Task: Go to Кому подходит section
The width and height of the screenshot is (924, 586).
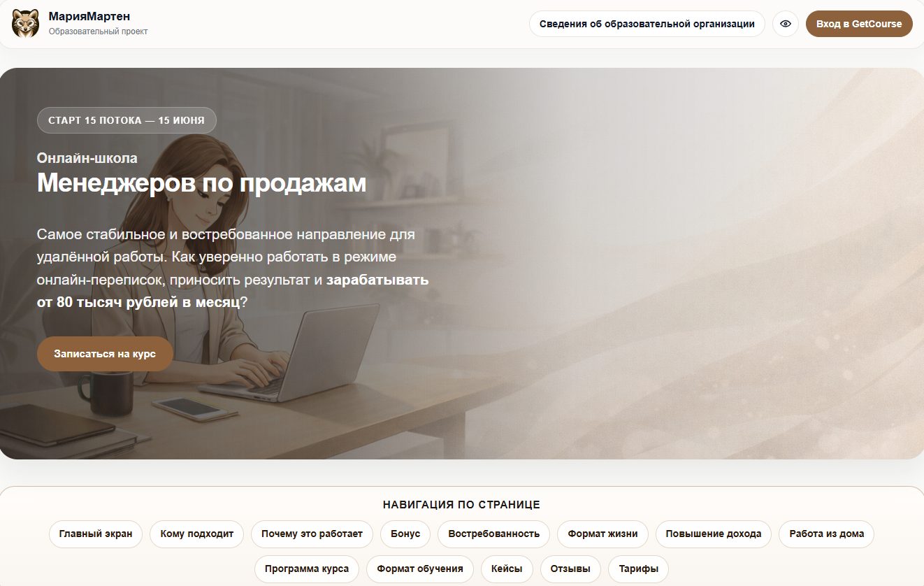Action: pyautogui.click(x=197, y=534)
